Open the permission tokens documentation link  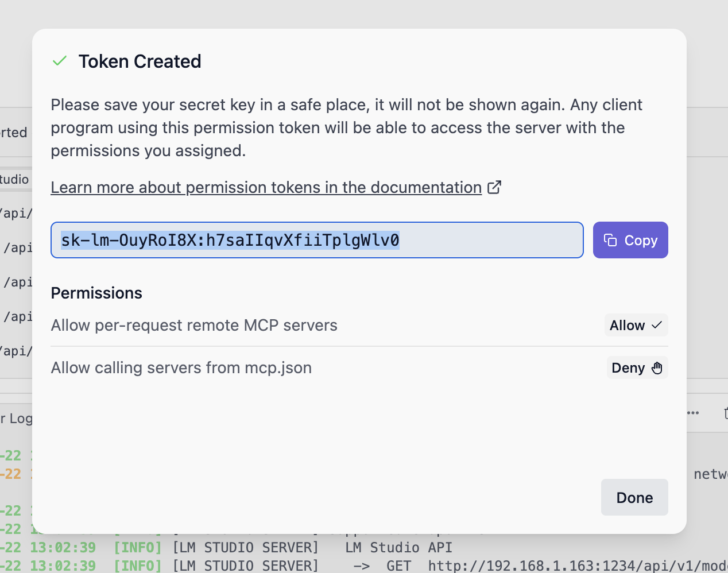[x=266, y=187]
